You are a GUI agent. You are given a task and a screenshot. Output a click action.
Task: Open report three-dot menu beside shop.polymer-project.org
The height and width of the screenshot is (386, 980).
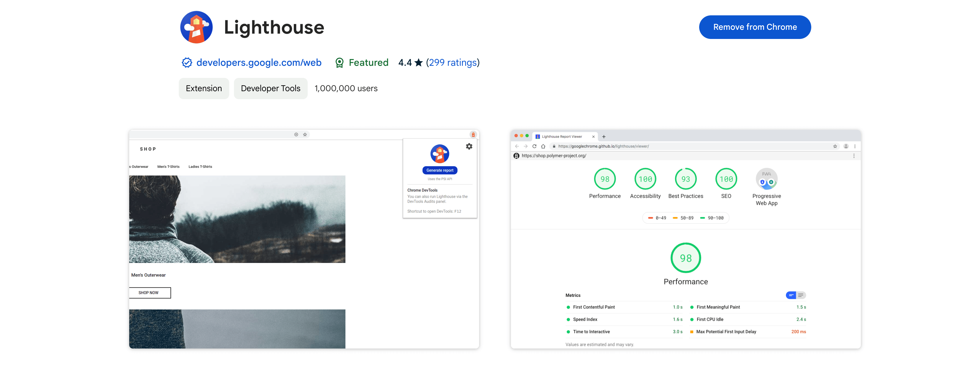pos(854,156)
